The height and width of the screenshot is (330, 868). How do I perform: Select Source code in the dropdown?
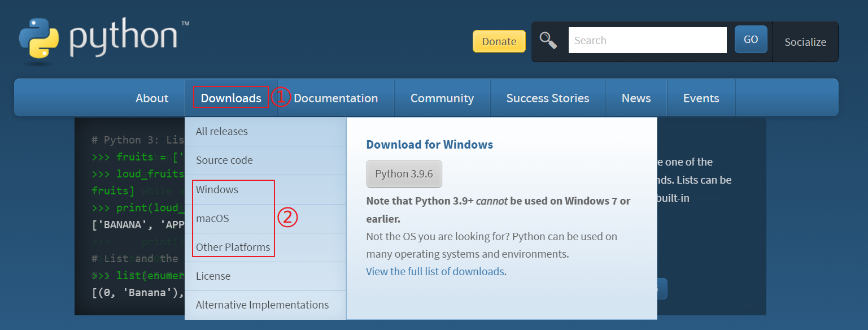(224, 160)
